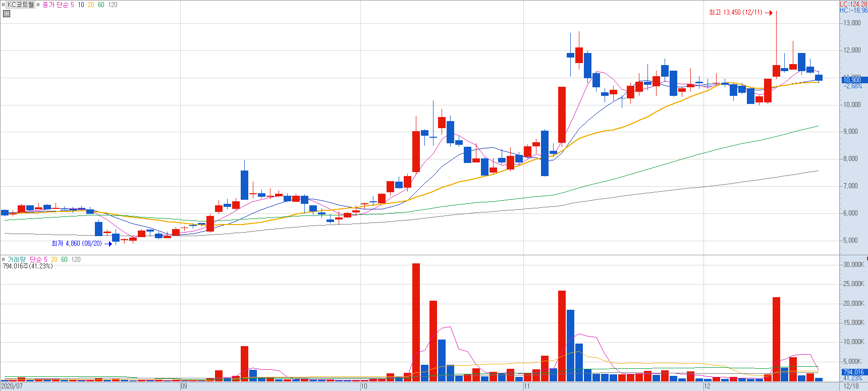Select the 종가 단순 5 moving average label
Viewport: 868px width, 391px height.
click(58, 5)
